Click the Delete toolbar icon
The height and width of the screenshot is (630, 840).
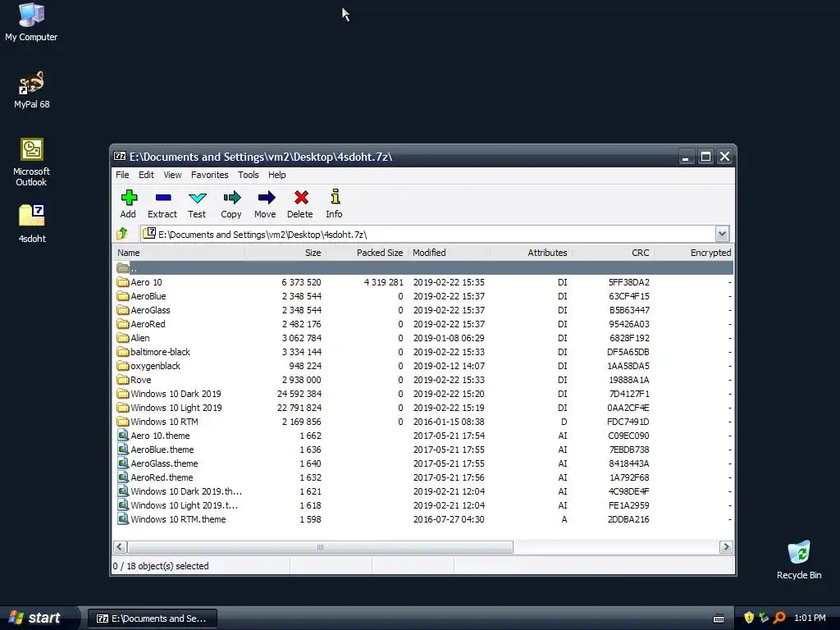pos(300,198)
